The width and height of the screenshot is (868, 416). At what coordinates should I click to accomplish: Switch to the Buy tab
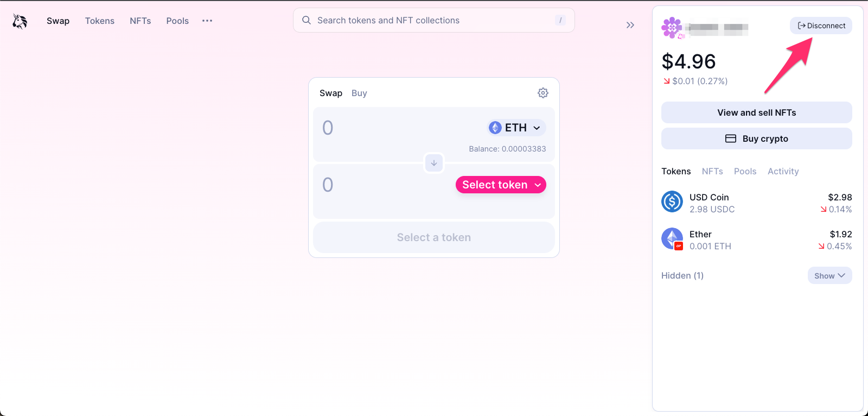(x=359, y=93)
